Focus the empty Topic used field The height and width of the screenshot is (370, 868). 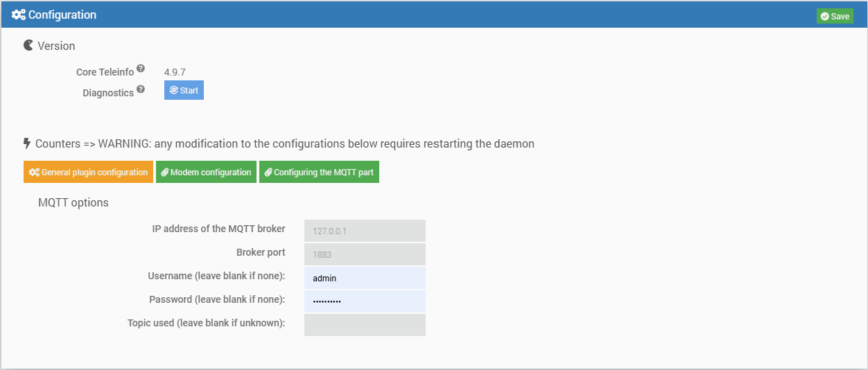(x=365, y=325)
